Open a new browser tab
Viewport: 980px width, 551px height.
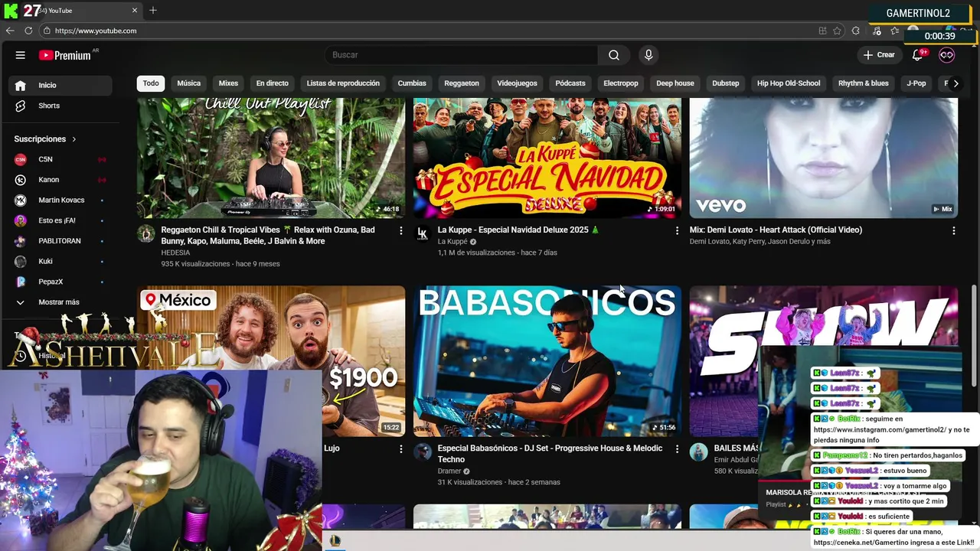[153, 11]
